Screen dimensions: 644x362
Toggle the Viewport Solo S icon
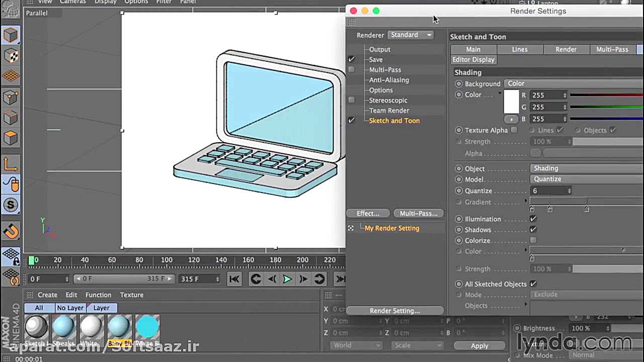[x=11, y=205]
